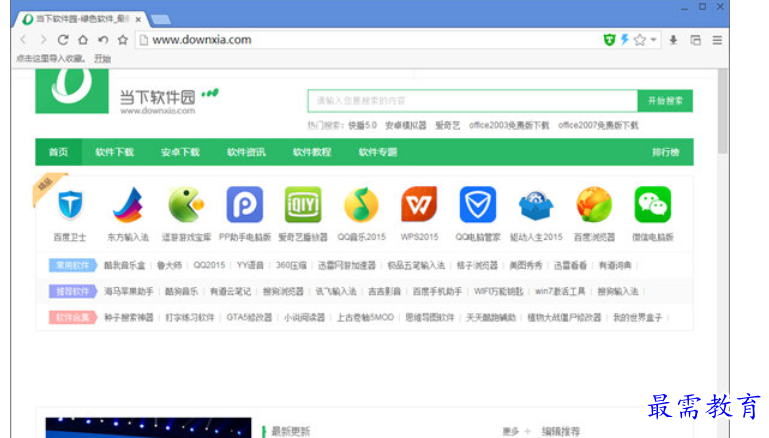Viewport: 769px width, 438px height.
Task: Click hot search link 爱奇艺
Action: [x=447, y=125]
